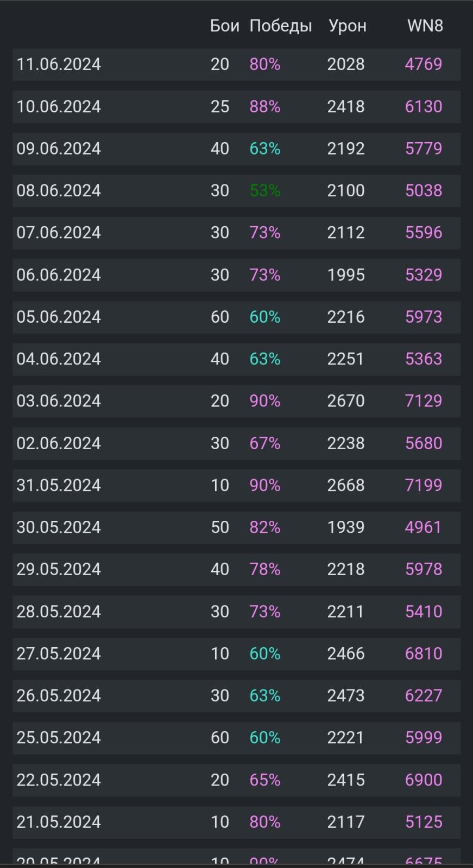Click the Бои column header
This screenshot has width=473, height=868.
point(224,25)
